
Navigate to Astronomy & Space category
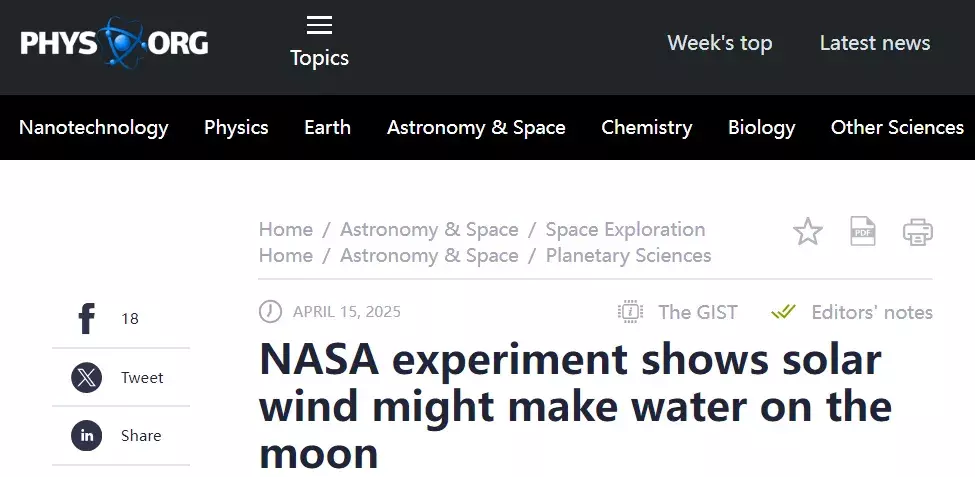pos(476,127)
